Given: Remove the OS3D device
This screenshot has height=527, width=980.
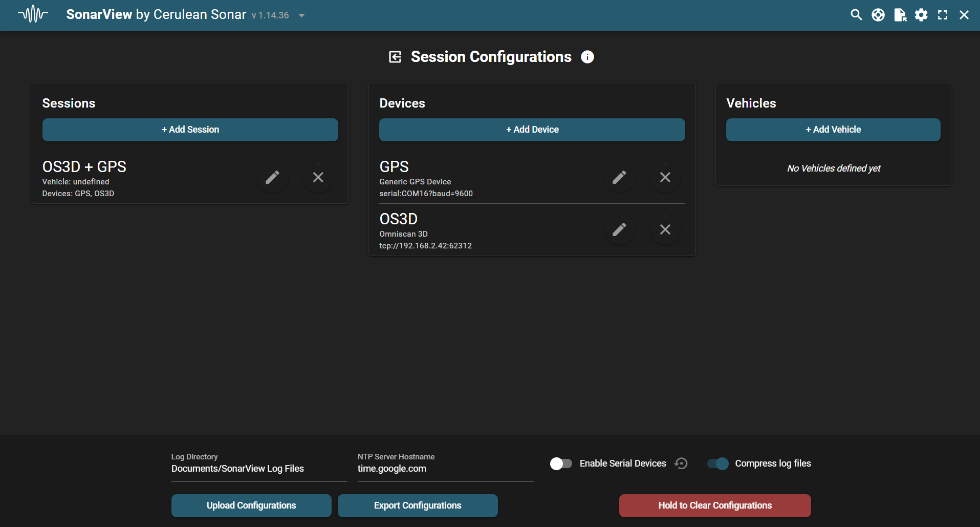Looking at the screenshot, I should coord(665,229).
